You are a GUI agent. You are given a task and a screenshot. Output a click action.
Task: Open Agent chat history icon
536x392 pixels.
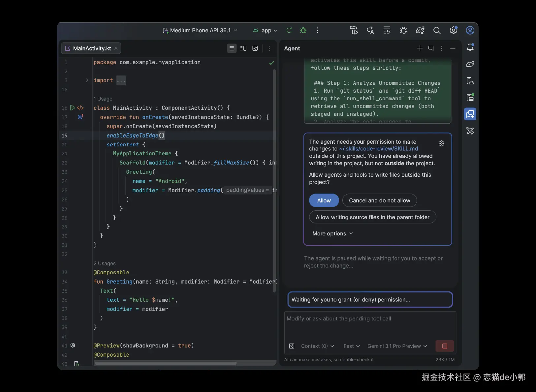431,48
